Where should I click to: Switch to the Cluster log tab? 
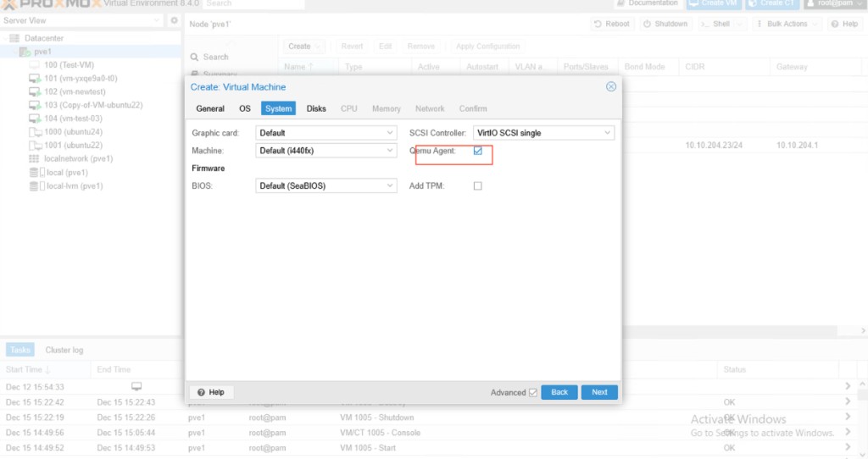(64, 350)
